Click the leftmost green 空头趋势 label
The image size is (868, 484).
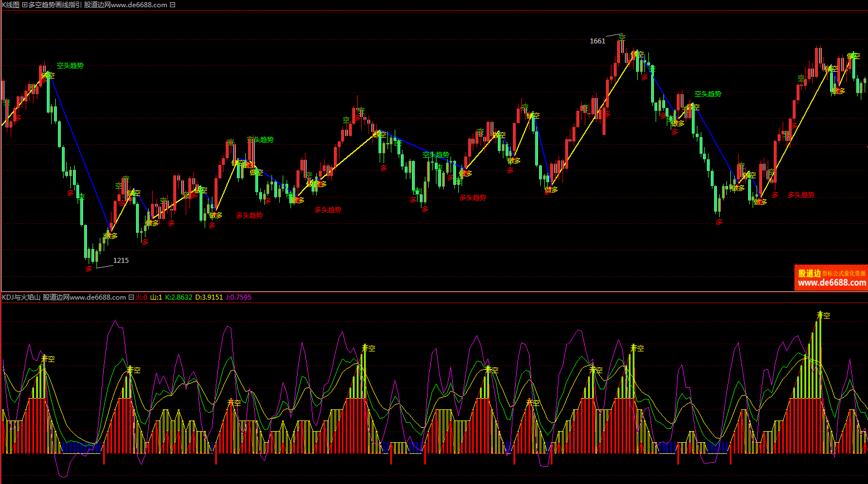(x=70, y=66)
